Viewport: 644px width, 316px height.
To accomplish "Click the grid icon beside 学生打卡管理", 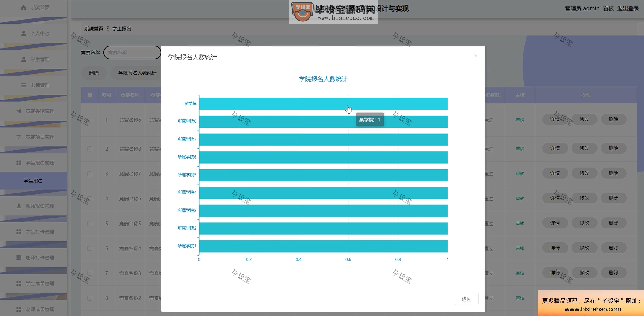I will pos(19,232).
